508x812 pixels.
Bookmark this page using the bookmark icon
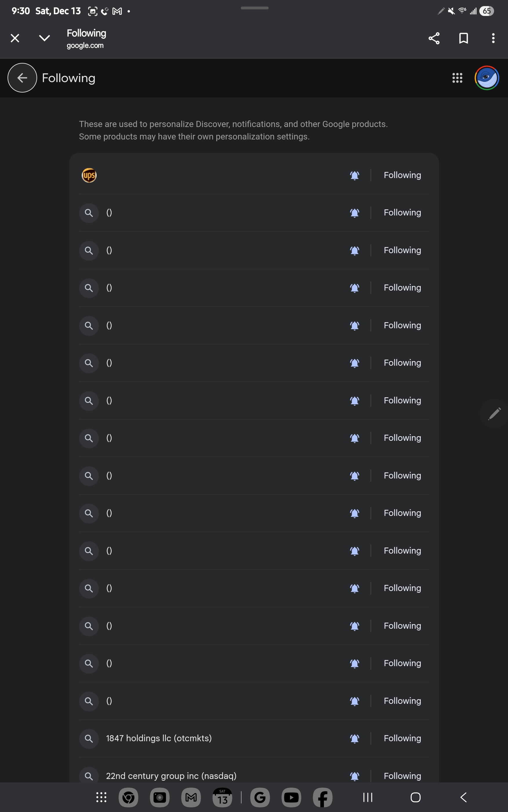[463, 38]
